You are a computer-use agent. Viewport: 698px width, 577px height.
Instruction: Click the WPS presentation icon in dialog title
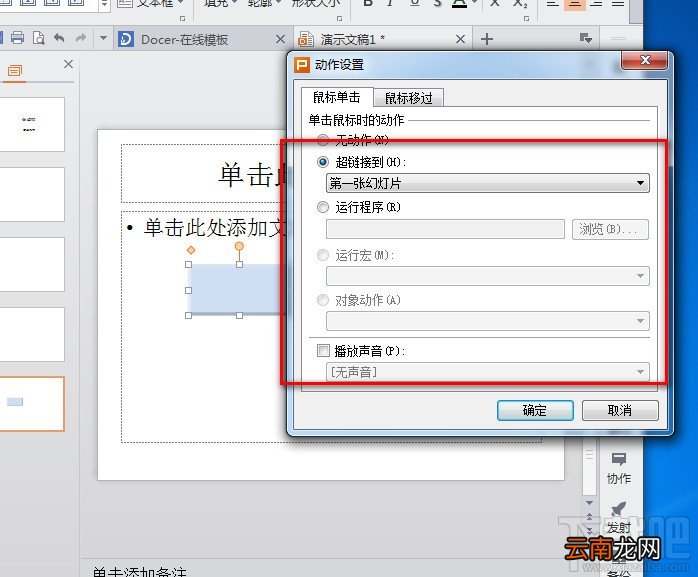301,65
